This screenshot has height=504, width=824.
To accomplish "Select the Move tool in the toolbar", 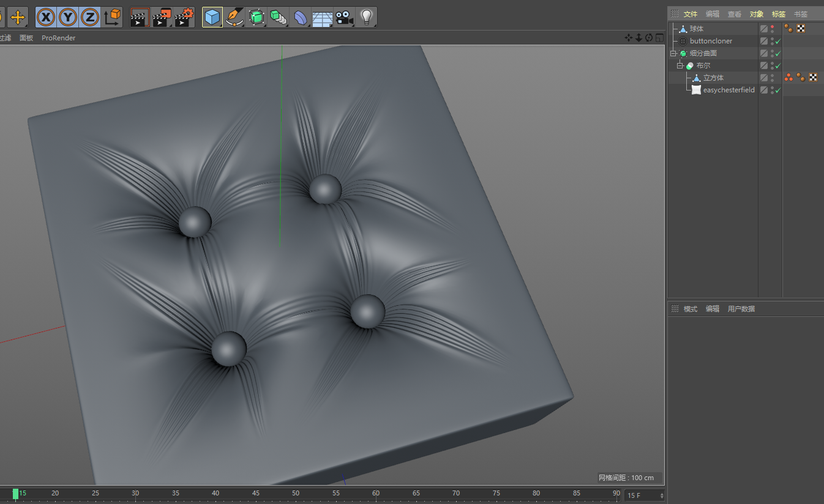I will pos(18,17).
